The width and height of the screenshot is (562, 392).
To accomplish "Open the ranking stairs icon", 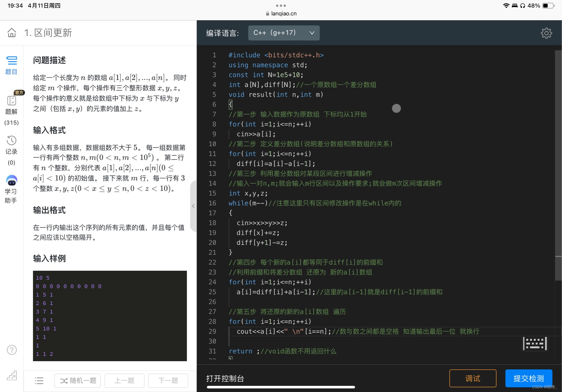I will 12,375.
